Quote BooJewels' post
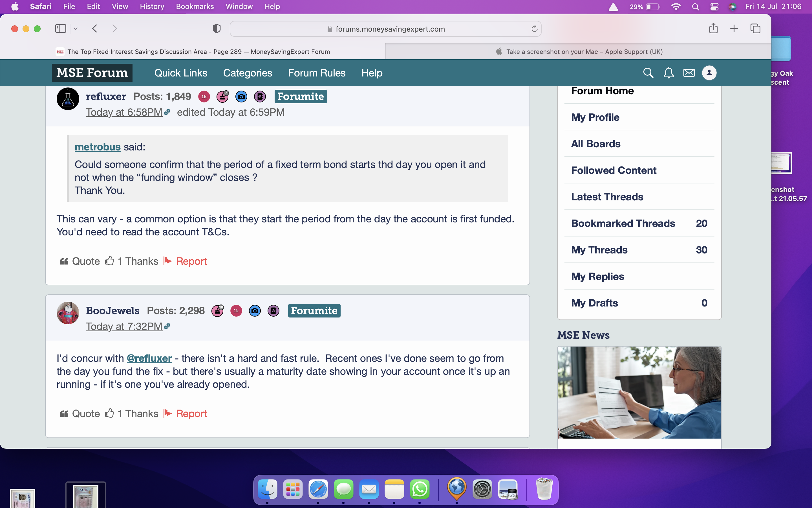Image resolution: width=812 pixels, height=508 pixels. click(x=80, y=413)
